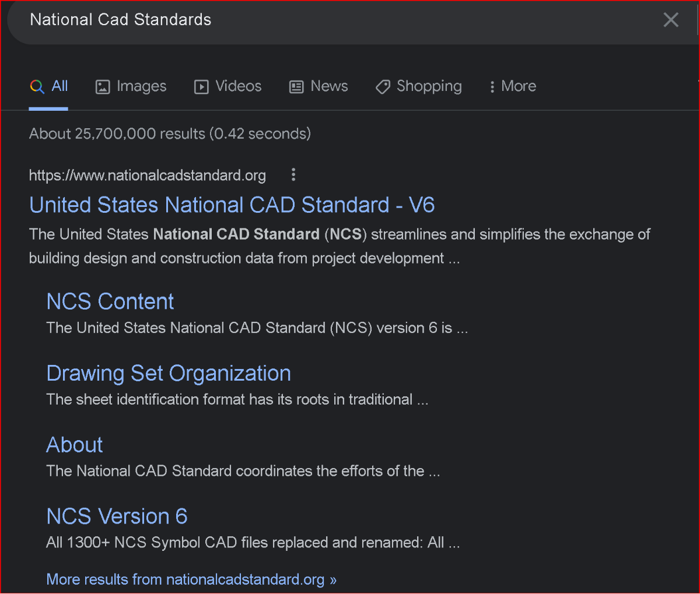This screenshot has height=594, width=700.
Task: Open United States National CAD Standard - V6 result
Action: tap(232, 205)
